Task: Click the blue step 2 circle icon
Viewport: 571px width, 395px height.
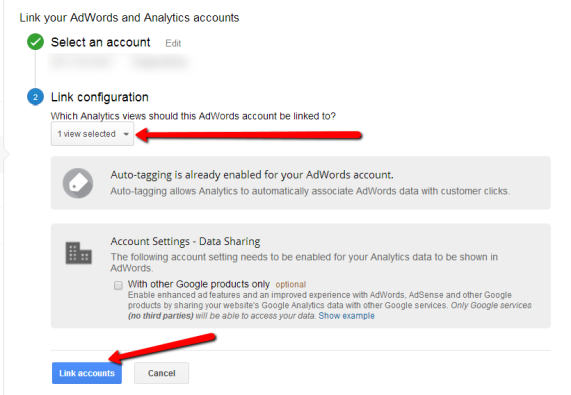Action: 35,97
